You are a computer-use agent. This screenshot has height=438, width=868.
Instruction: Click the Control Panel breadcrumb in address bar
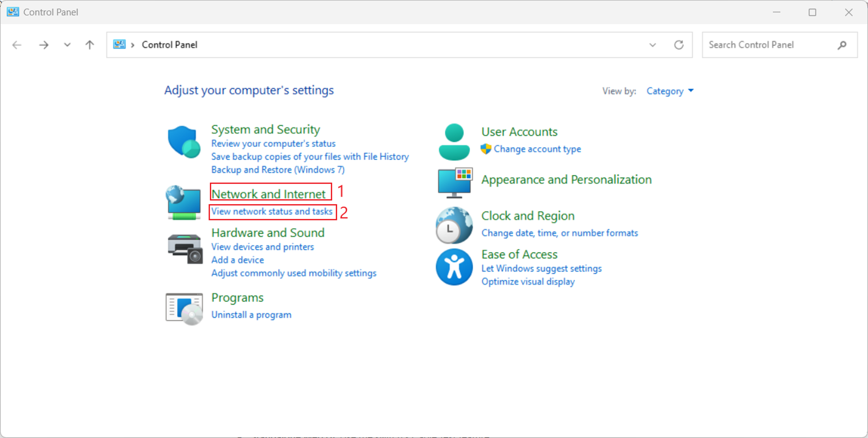pyautogui.click(x=169, y=45)
